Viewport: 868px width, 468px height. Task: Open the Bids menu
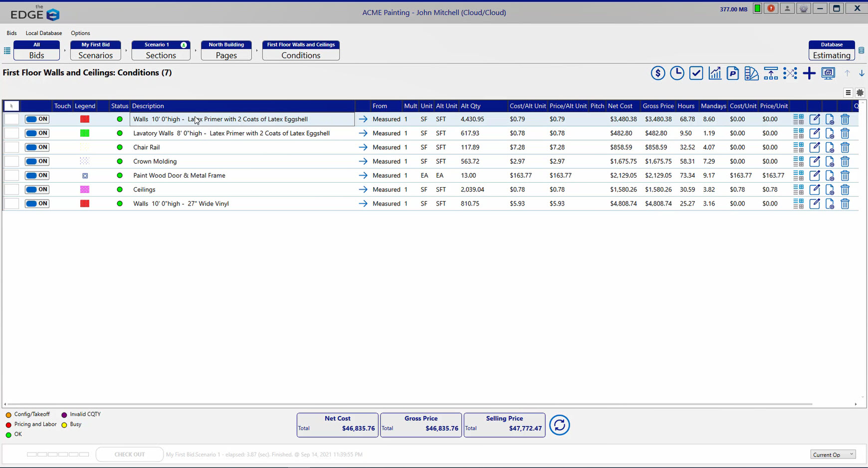[x=11, y=33]
